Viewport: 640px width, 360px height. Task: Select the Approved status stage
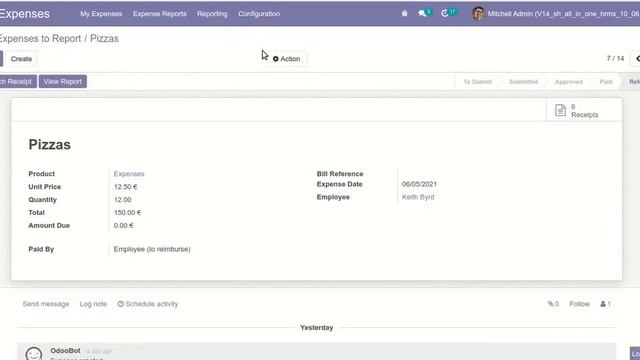[569, 82]
